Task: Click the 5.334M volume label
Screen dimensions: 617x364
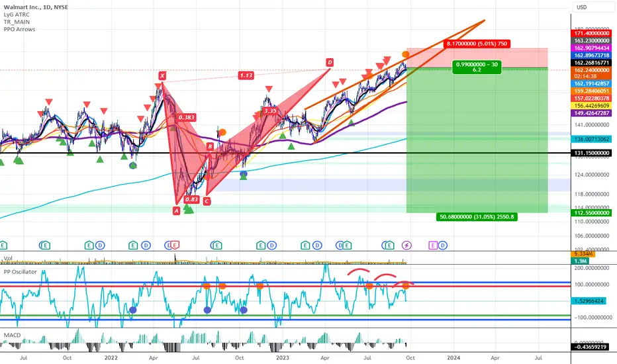Action: pos(583,254)
